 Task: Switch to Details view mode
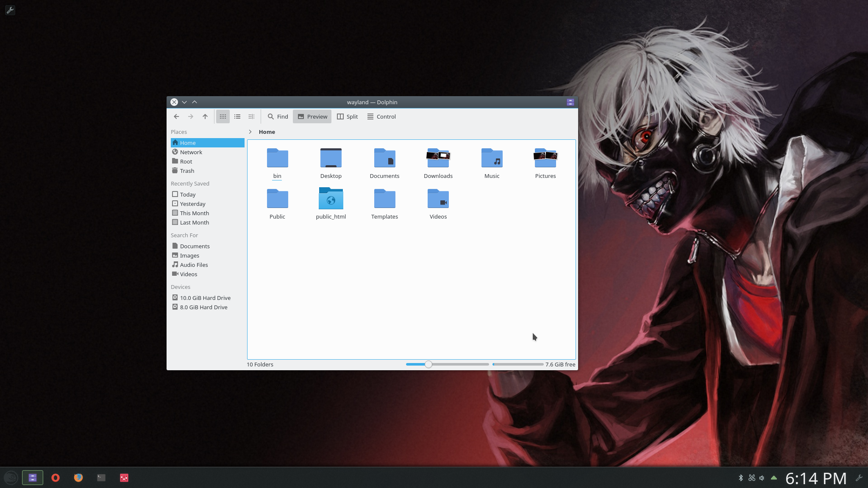point(251,116)
